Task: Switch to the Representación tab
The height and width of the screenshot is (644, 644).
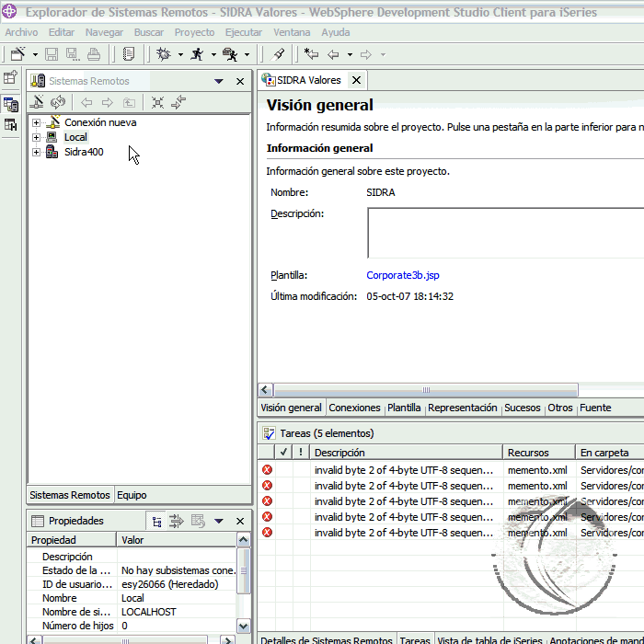Action: click(463, 408)
